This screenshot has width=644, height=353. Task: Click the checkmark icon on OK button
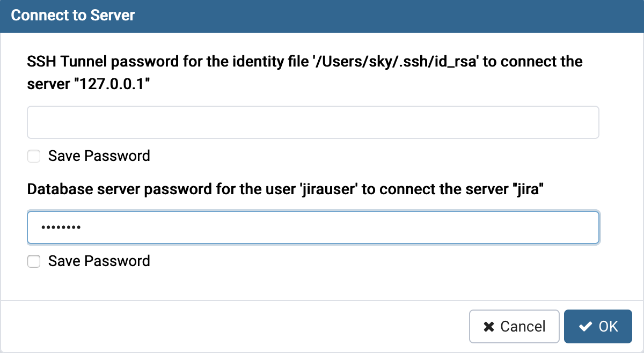click(586, 326)
